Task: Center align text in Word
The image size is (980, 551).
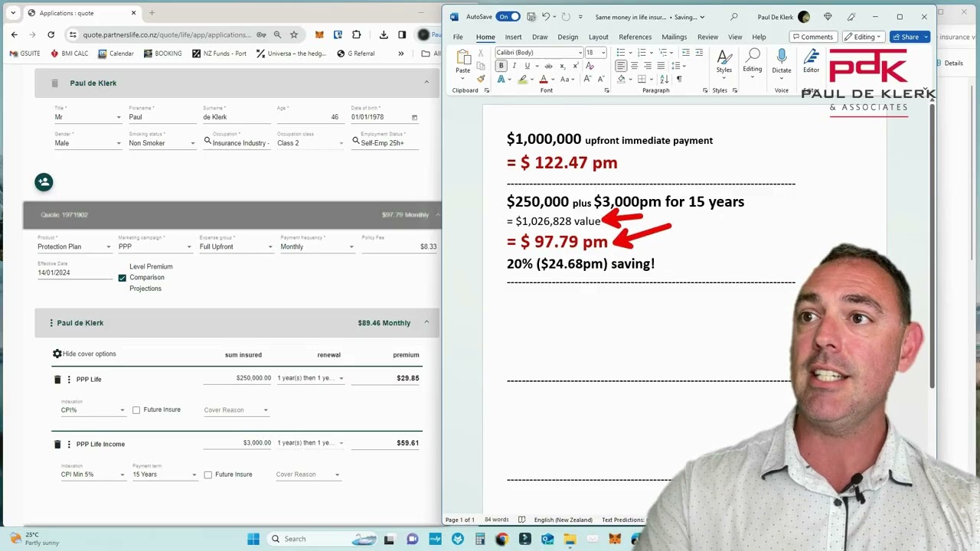Action: pyautogui.click(x=634, y=66)
